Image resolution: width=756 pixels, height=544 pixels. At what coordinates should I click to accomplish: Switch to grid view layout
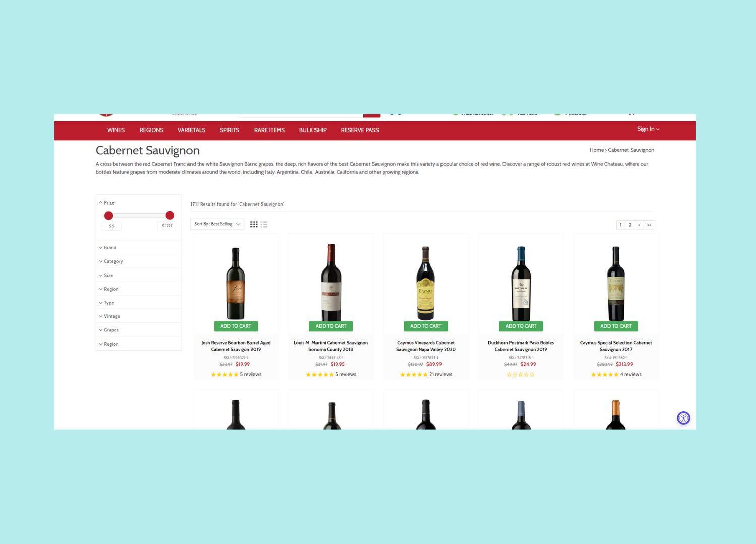[254, 224]
